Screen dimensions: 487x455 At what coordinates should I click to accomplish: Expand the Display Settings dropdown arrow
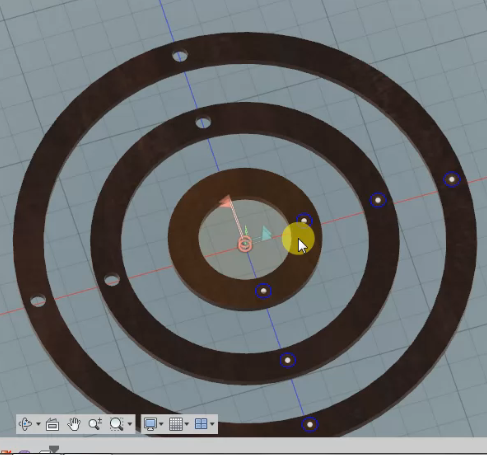[161, 424]
